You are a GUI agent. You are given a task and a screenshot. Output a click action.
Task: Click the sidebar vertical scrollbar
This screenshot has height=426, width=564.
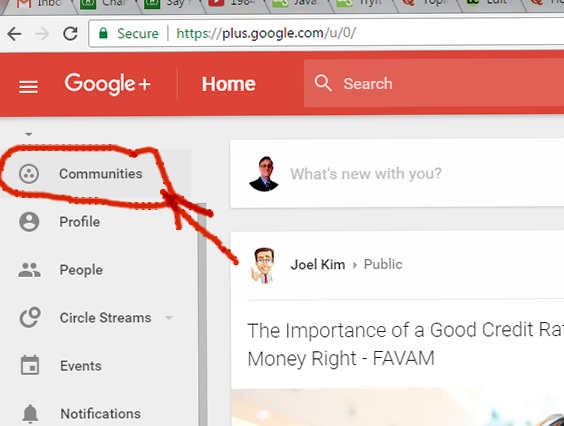[x=203, y=314]
